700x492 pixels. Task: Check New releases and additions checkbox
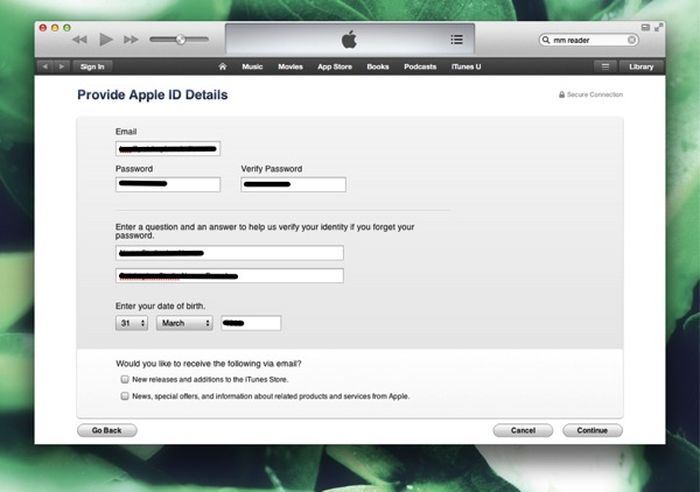[x=125, y=379]
